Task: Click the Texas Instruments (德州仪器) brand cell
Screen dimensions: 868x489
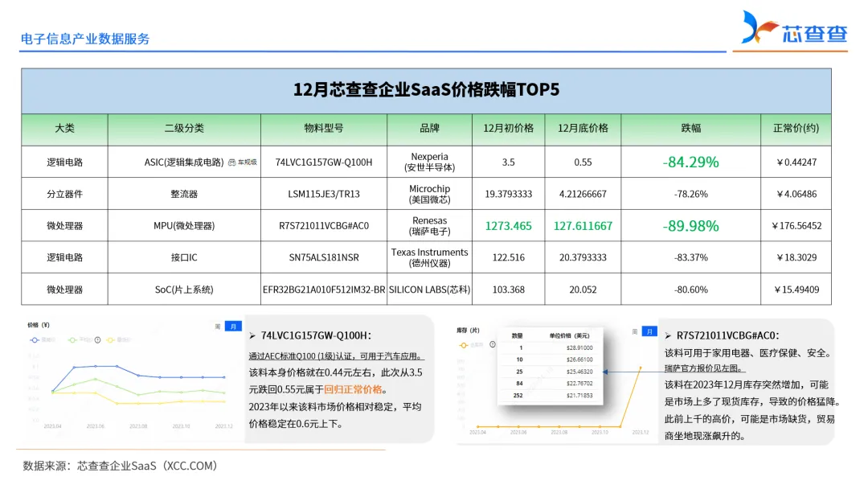Action: (429, 257)
